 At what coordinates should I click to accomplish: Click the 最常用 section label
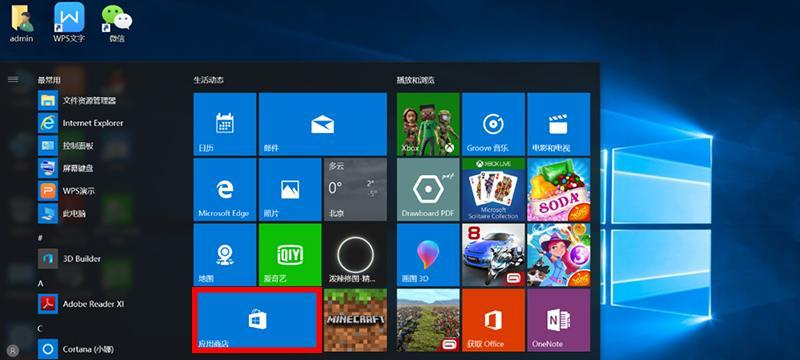(x=49, y=80)
